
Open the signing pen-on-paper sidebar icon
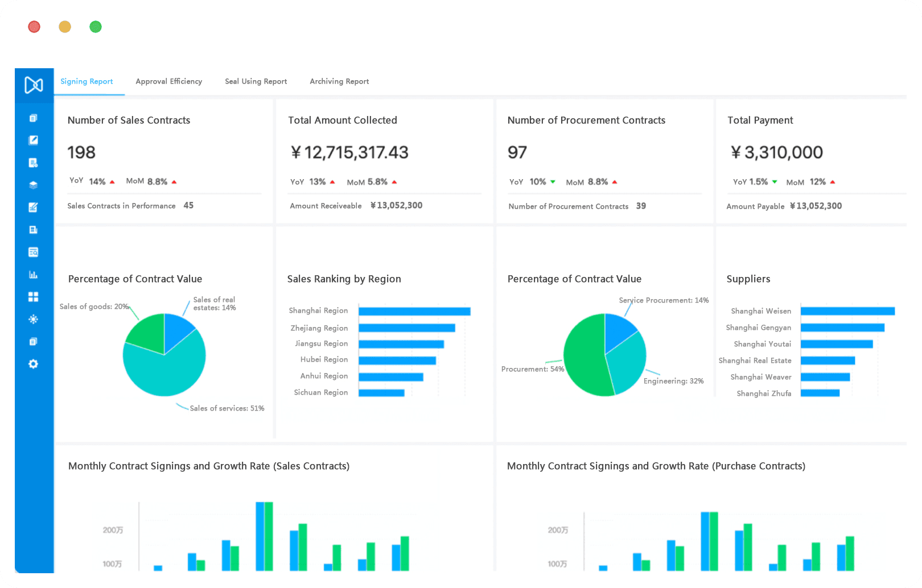(x=34, y=208)
